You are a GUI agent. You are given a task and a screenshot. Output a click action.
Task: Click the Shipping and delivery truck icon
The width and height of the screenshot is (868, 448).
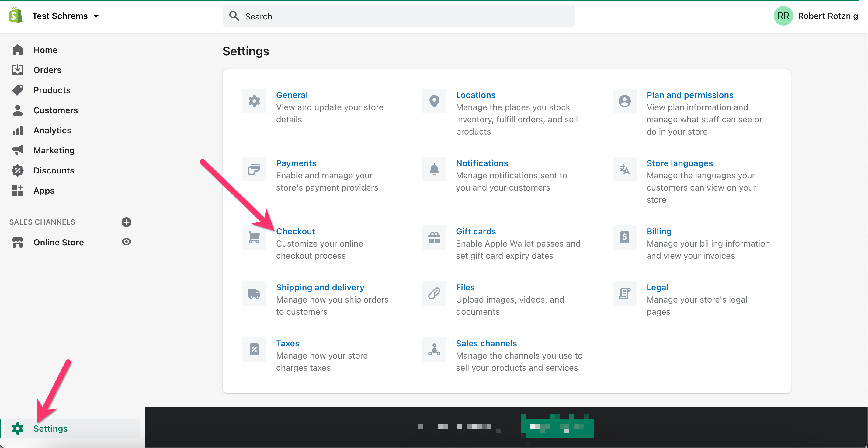tap(254, 293)
